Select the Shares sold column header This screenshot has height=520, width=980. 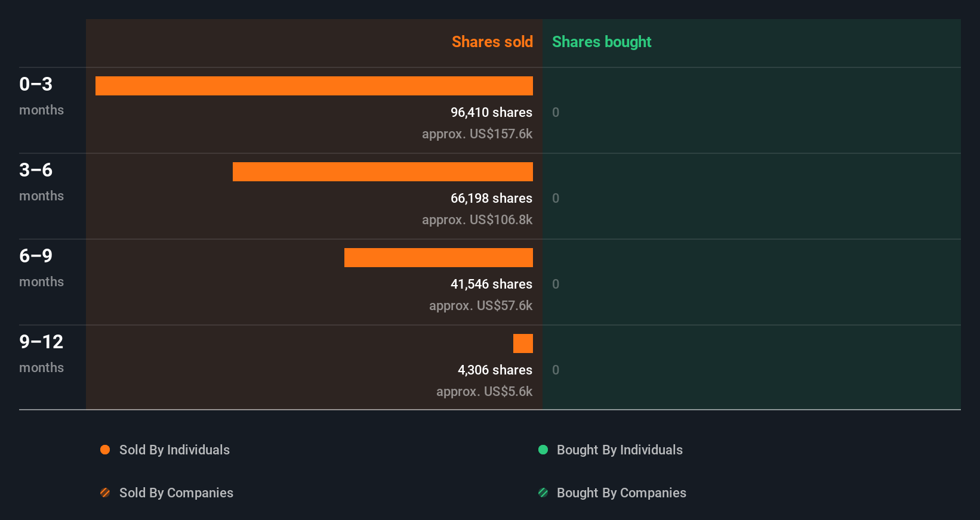tap(492, 42)
